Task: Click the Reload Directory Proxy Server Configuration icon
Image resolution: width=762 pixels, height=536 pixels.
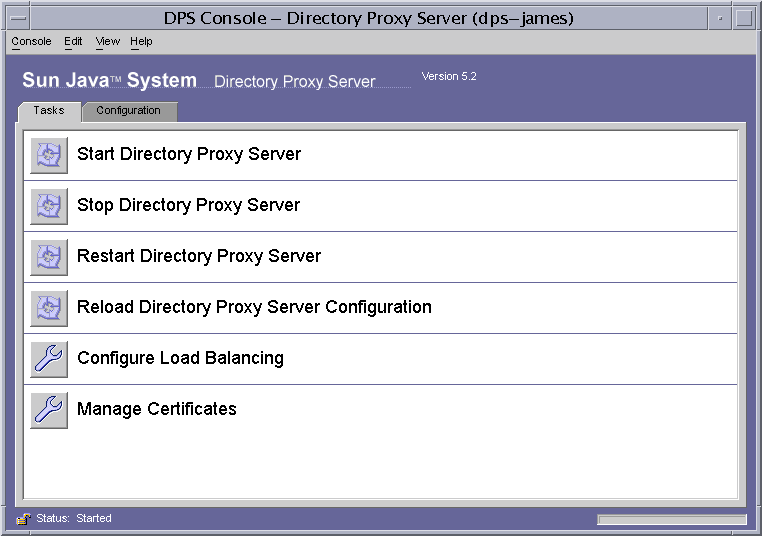Action: pos(49,308)
